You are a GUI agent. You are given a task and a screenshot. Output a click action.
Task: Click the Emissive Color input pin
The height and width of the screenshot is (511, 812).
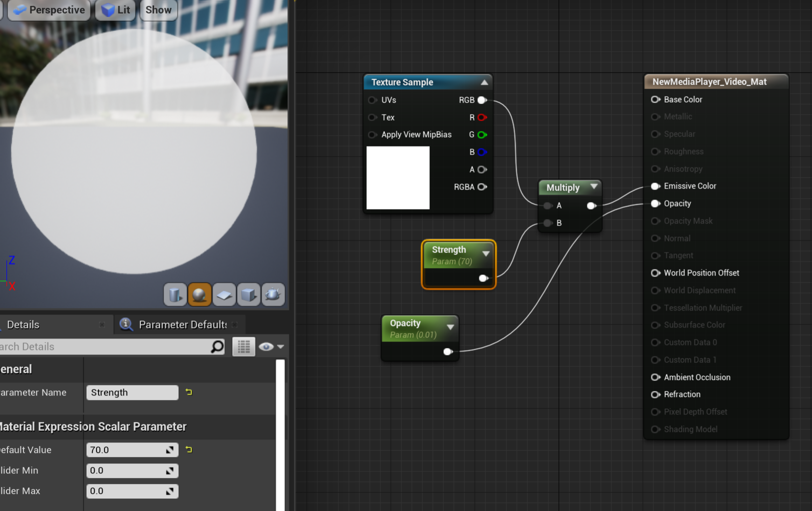click(x=655, y=186)
